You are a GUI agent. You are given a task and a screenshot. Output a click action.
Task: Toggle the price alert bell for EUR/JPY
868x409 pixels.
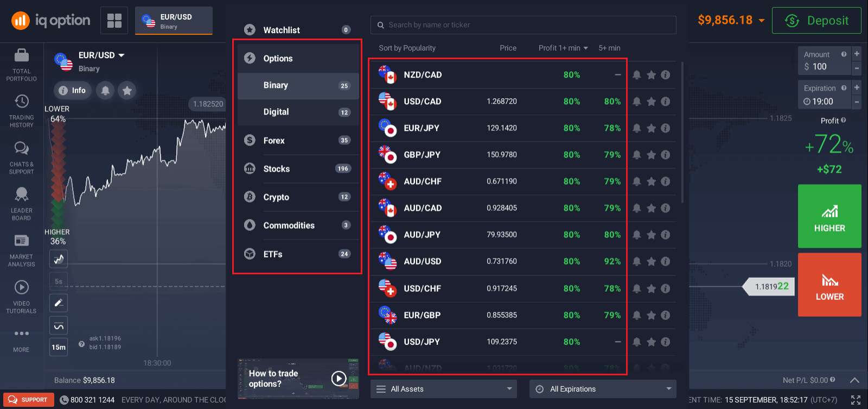pos(637,128)
